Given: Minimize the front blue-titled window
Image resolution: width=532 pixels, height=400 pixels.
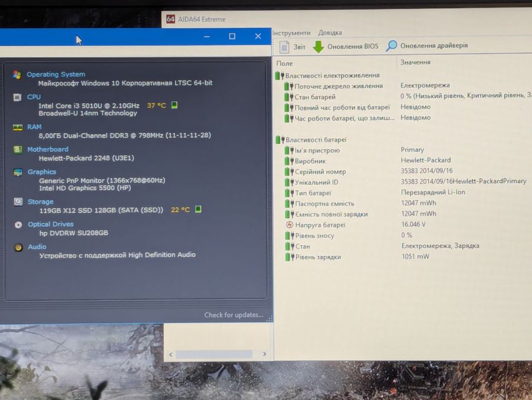Looking at the screenshot, I should pyautogui.click(x=207, y=37).
